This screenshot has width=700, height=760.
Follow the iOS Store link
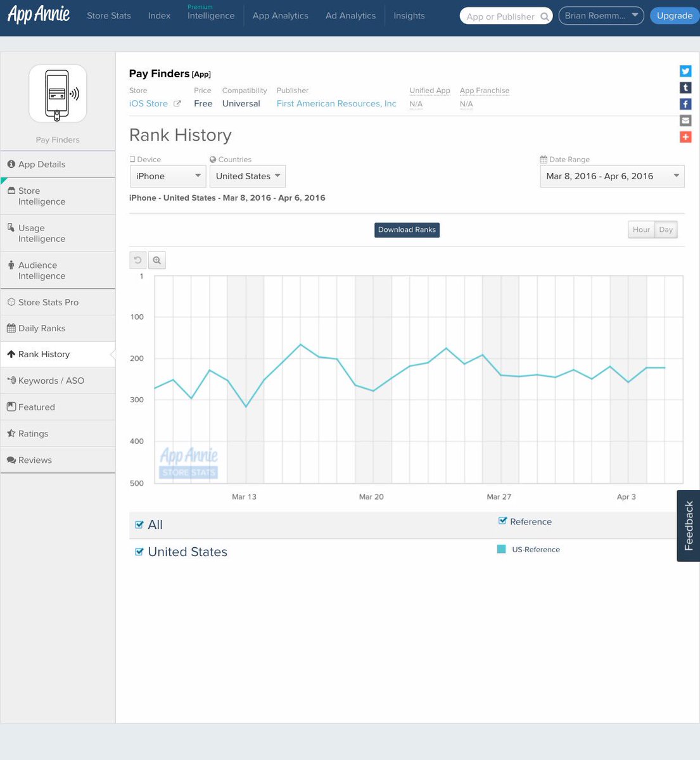[x=148, y=104]
